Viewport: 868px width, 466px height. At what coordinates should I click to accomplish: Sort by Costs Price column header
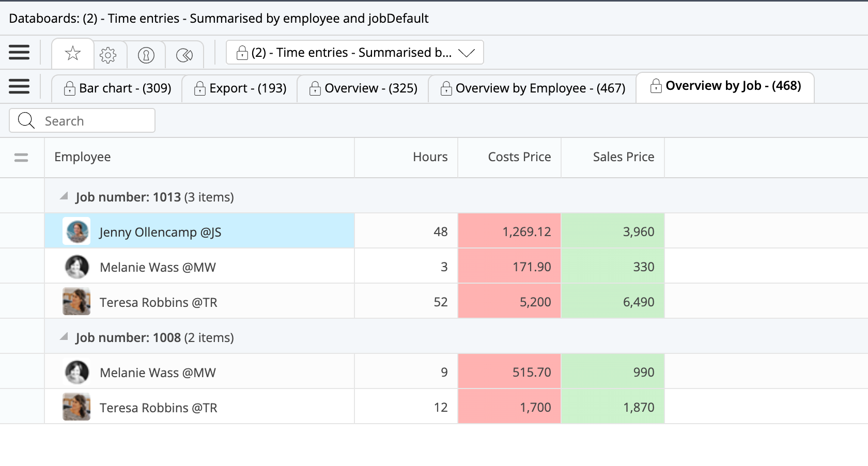509,157
